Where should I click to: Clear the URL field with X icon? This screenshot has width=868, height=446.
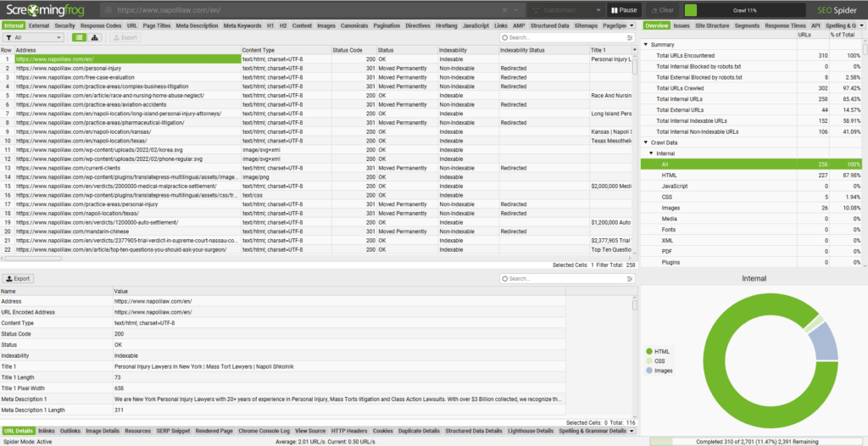(504, 10)
